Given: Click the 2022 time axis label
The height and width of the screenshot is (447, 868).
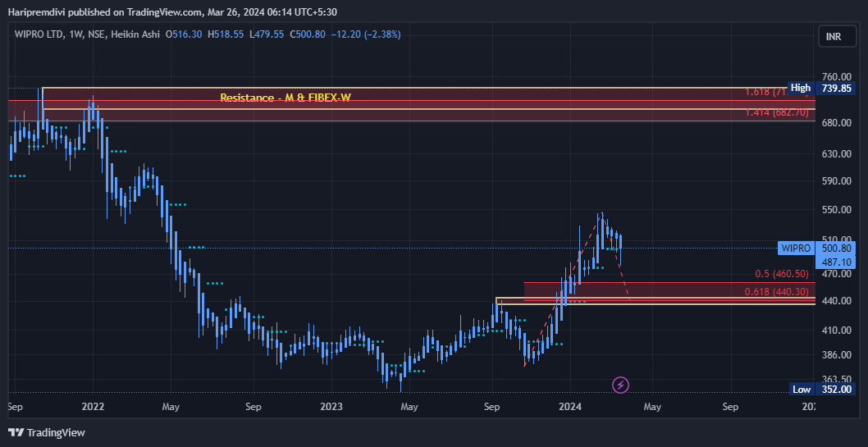Looking at the screenshot, I should [x=93, y=407].
